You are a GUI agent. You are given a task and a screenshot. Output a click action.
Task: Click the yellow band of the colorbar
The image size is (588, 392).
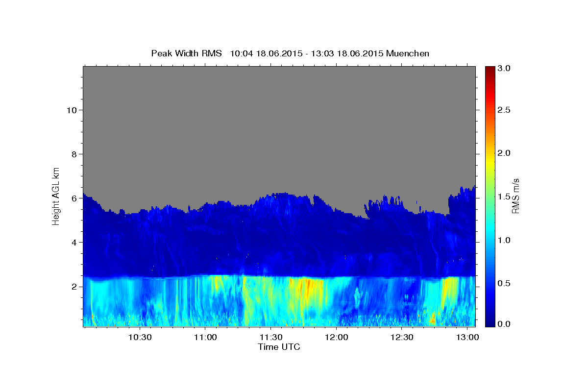pos(490,162)
